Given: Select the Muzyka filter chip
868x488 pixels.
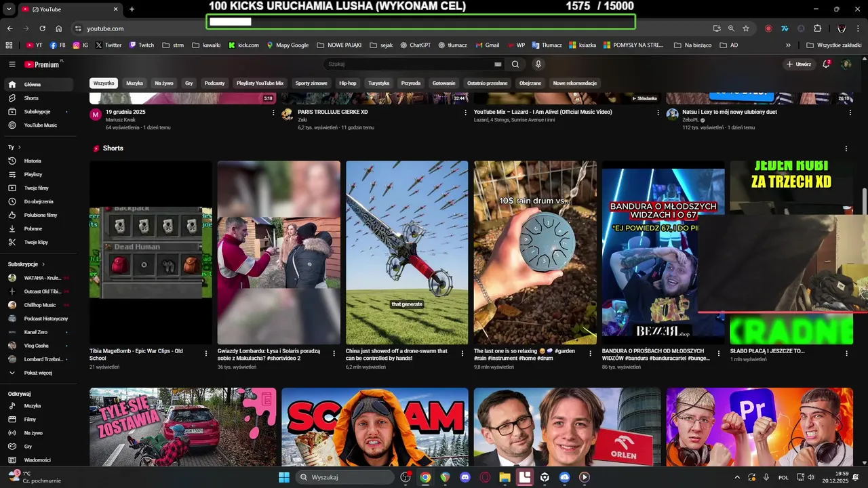Looking at the screenshot, I should [135, 83].
